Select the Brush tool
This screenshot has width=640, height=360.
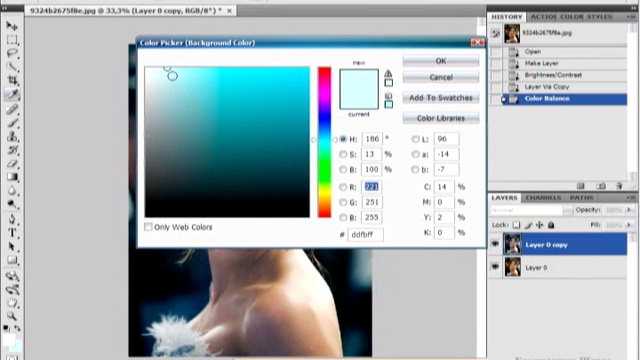12,122
